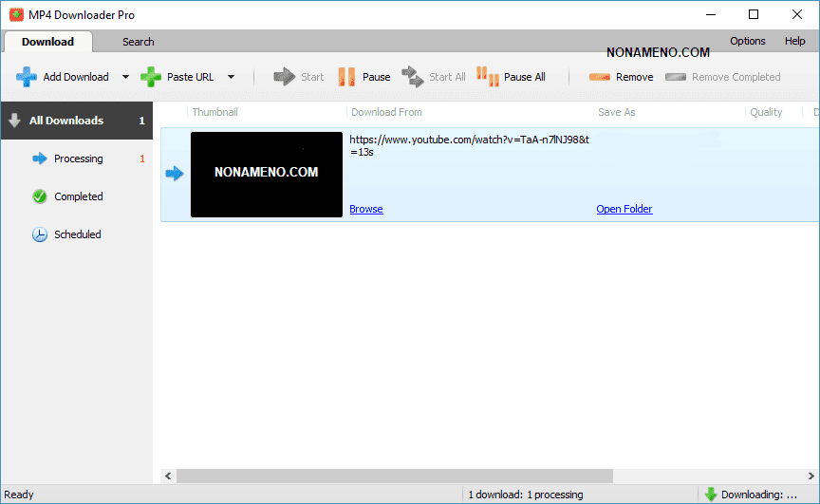Click the Browse link
This screenshot has width=820, height=504.
[366, 209]
